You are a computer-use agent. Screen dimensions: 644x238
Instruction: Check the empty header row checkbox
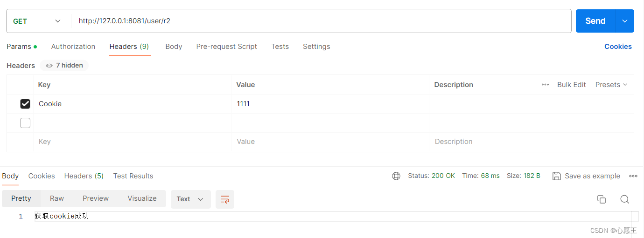point(25,123)
